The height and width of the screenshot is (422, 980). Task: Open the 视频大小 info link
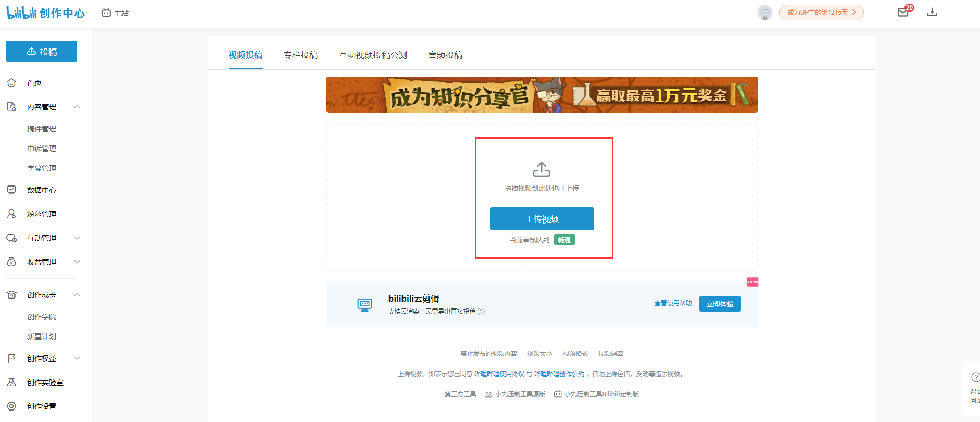click(539, 354)
